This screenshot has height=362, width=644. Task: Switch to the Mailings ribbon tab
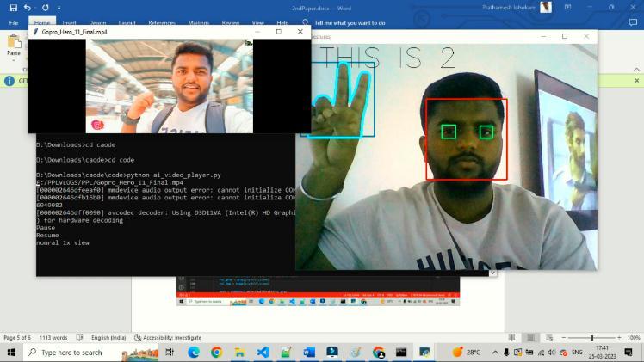point(198,23)
